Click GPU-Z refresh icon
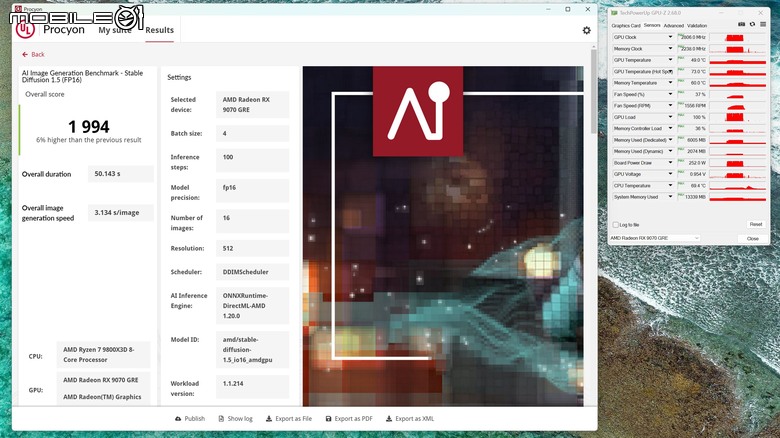Screen dimensions: 780x438 [752, 24]
